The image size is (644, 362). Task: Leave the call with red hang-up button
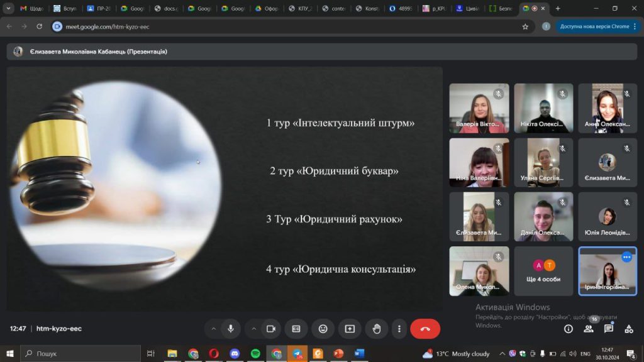(x=425, y=329)
